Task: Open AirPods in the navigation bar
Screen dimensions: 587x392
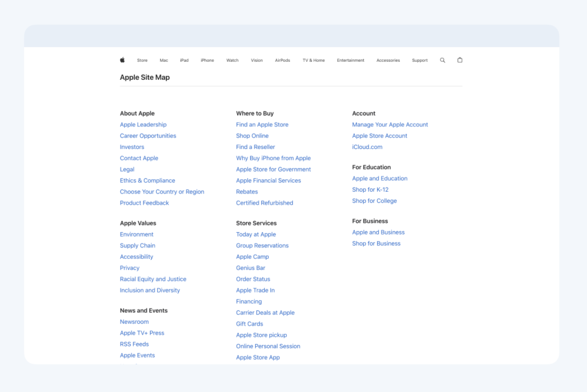Action: click(x=283, y=60)
